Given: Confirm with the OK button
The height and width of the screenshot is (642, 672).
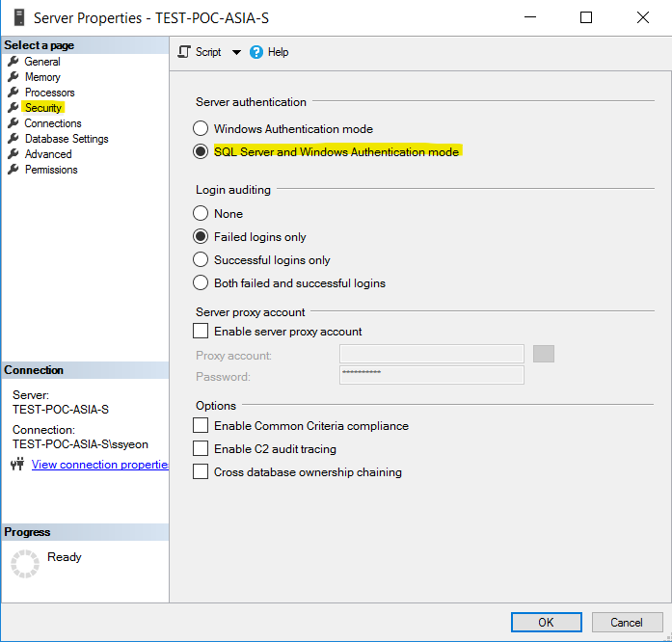Looking at the screenshot, I should point(546,623).
